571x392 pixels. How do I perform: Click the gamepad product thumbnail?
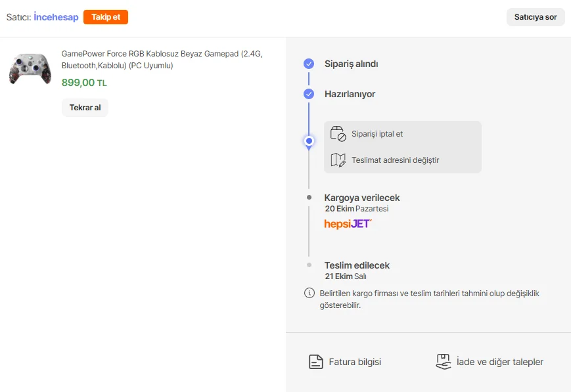click(x=30, y=68)
